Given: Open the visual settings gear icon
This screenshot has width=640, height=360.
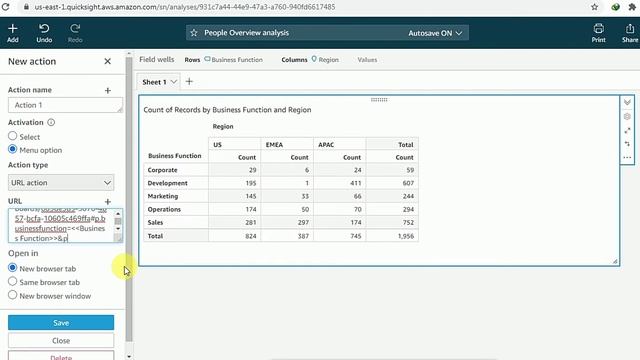Looking at the screenshot, I should (x=627, y=117).
